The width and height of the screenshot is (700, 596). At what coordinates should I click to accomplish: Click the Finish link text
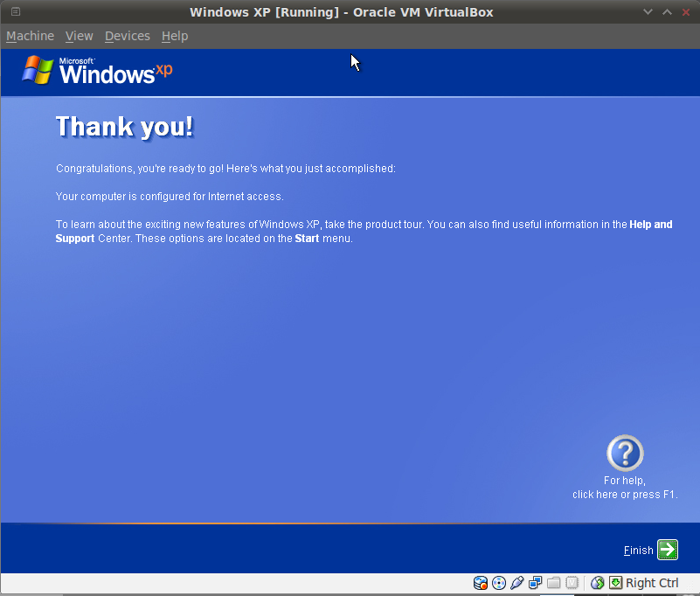tap(639, 551)
